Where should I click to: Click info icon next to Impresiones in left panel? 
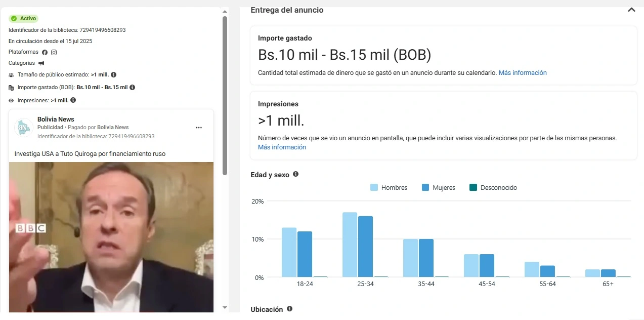[73, 100]
